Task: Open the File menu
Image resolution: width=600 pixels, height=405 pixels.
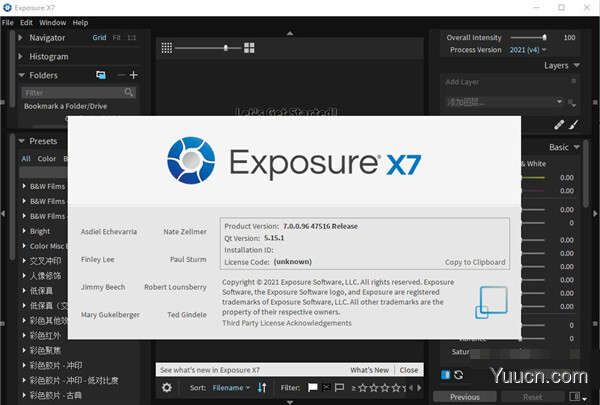Action: (8, 23)
